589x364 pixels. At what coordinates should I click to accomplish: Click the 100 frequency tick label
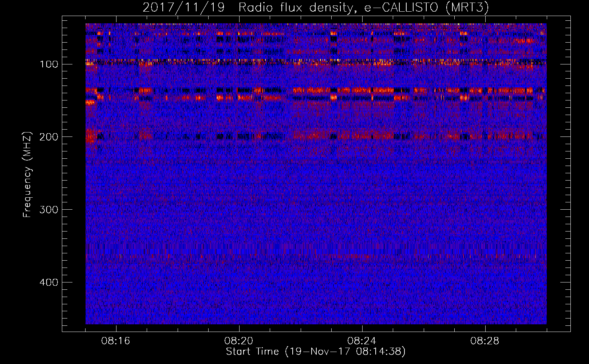49,64
